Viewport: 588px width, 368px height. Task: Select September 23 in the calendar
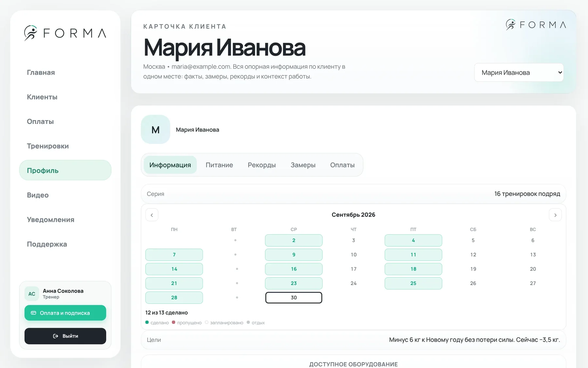294,283
